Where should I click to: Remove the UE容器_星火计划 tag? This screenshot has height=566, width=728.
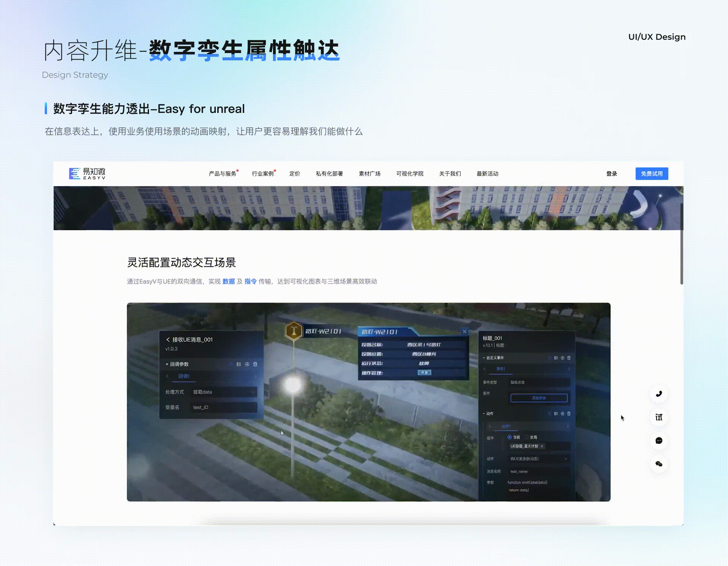click(542, 446)
